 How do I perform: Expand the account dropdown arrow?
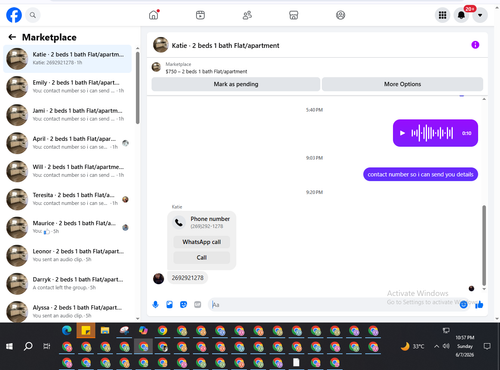480,15
